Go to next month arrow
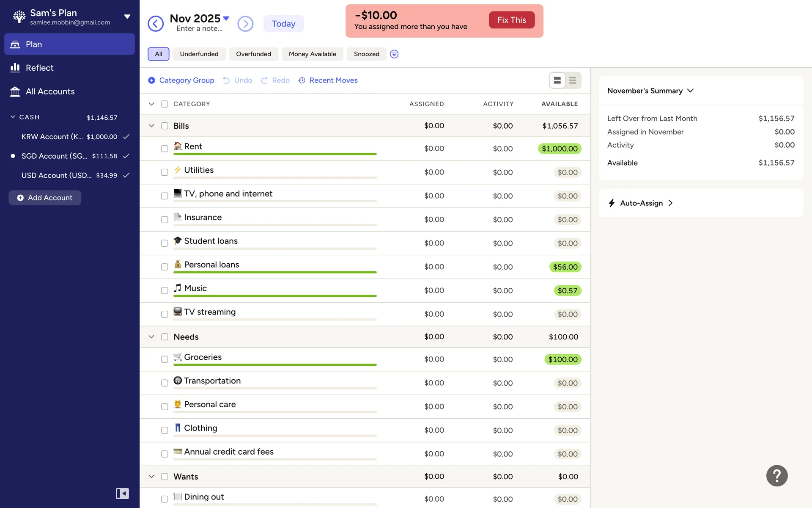 point(245,24)
